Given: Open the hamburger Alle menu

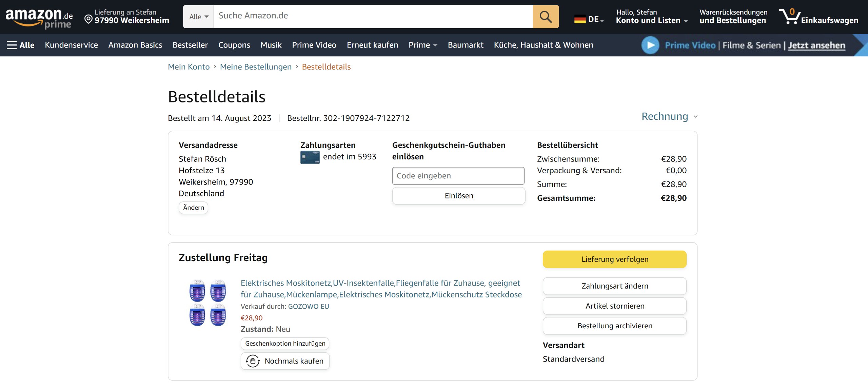Looking at the screenshot, I should click(x=20, y=45).
